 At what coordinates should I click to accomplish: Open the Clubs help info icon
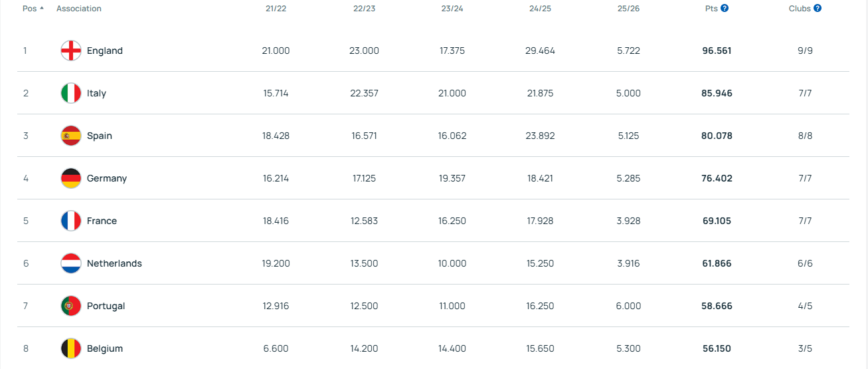point(818,9)
